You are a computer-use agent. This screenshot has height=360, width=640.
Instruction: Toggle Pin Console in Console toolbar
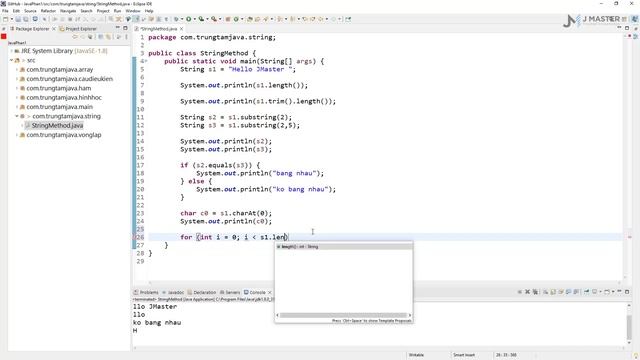click(x=587, y=292)
